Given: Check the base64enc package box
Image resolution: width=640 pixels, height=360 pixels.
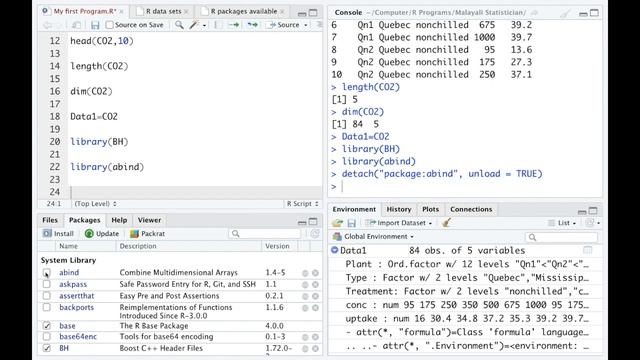Looking at the screenshot, I should coord(47,337).
